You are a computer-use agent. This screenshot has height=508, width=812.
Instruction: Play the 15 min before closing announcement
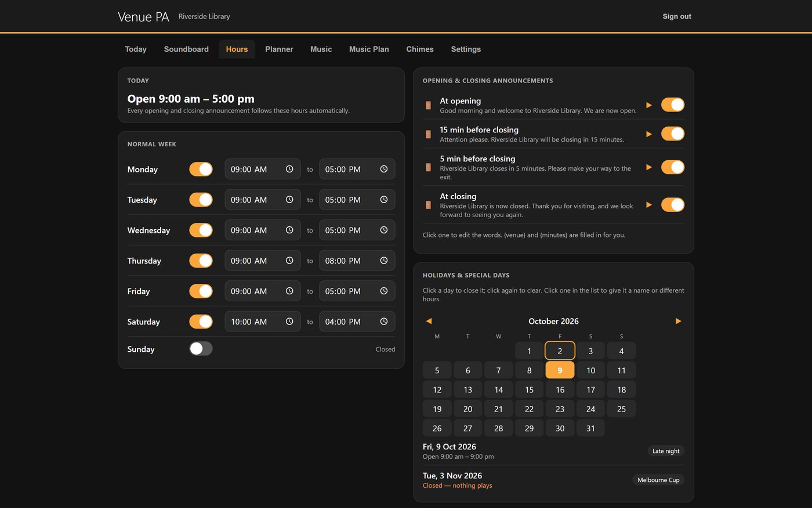(x=649, y=134)
